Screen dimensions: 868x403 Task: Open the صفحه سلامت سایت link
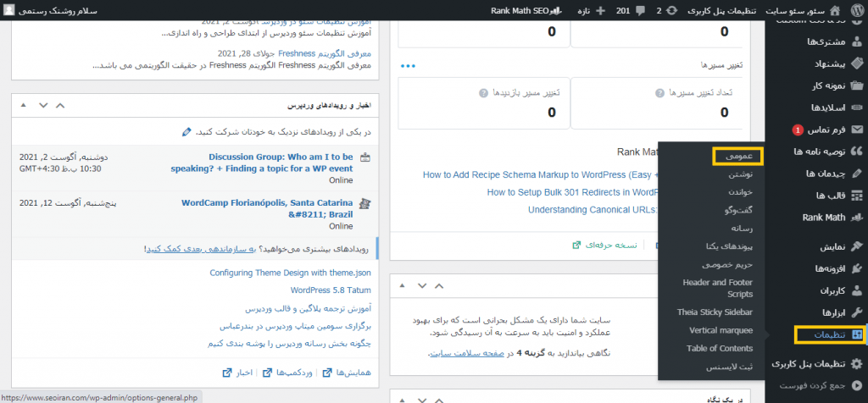point(468,353)
